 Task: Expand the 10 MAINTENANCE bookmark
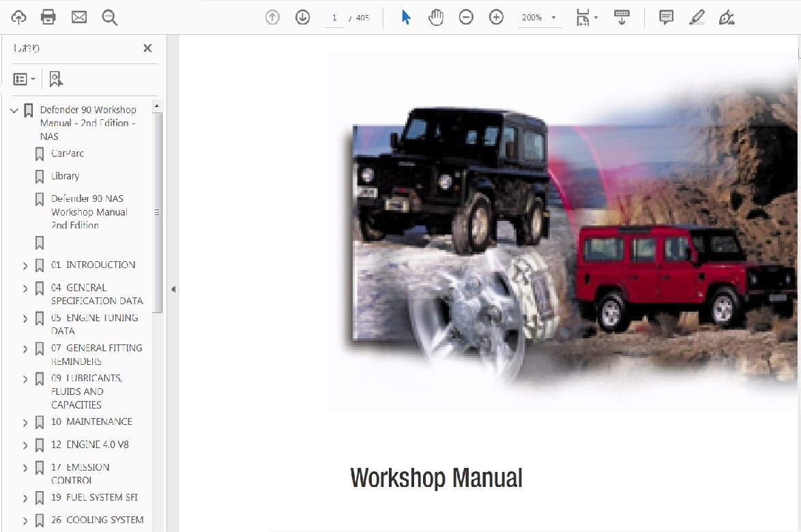click(x=25, y=422)
